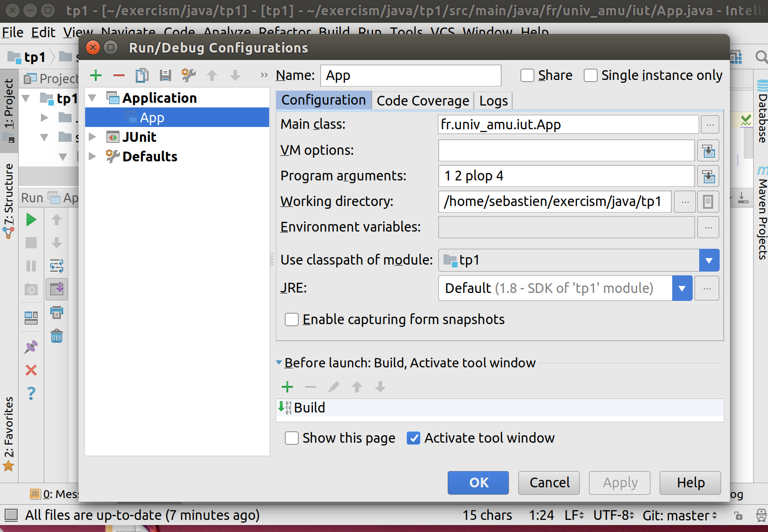Click the Help button
The width and height of the screenshot is (768, 532).
690,483
